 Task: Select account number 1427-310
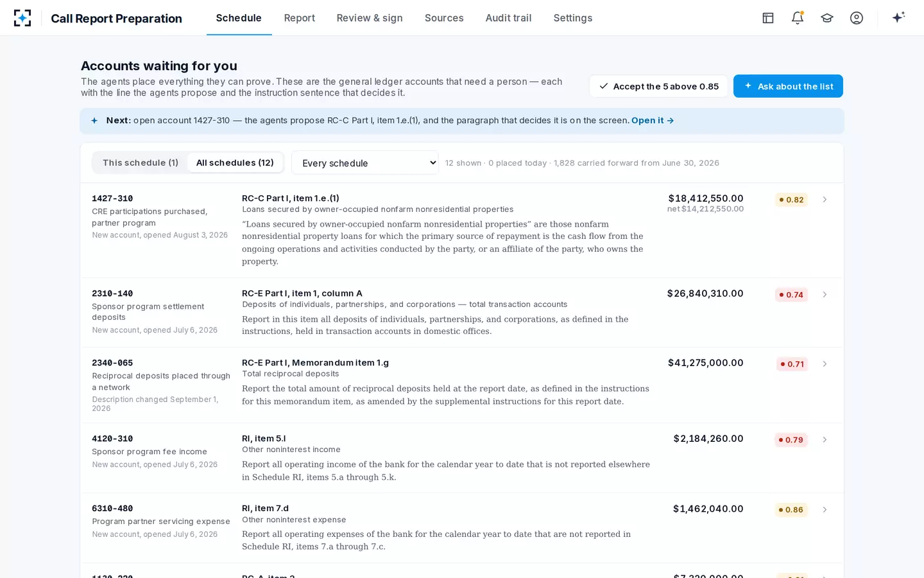[x=112, y=198]
